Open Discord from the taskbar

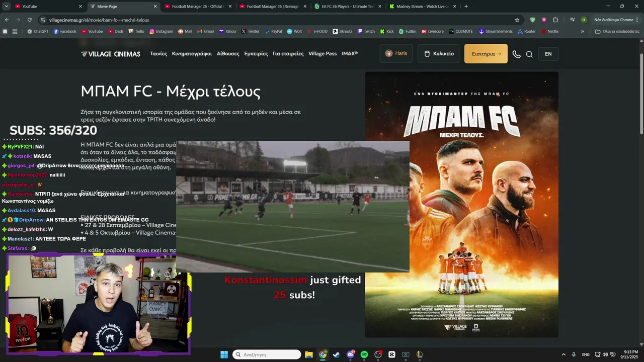point(351,354)
